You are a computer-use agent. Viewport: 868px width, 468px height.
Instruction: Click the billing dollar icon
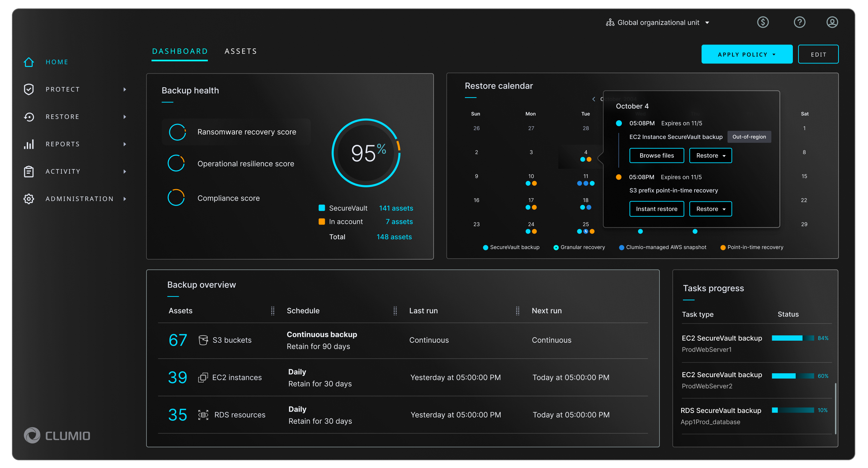[x=763, y=22]
